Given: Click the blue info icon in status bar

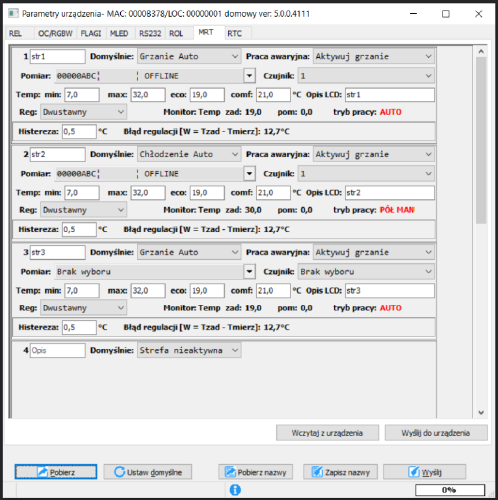Looking at the screenshot, I should point(235,490).
